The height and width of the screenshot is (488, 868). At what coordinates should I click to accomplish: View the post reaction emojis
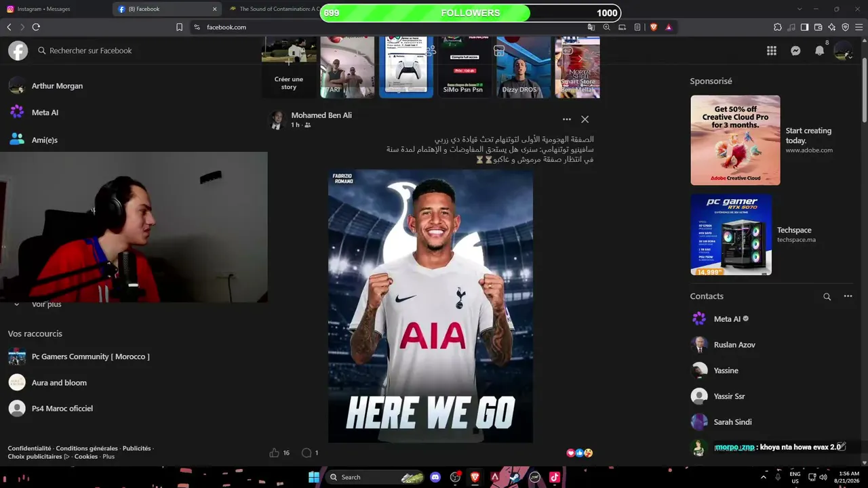pos(579,453)
